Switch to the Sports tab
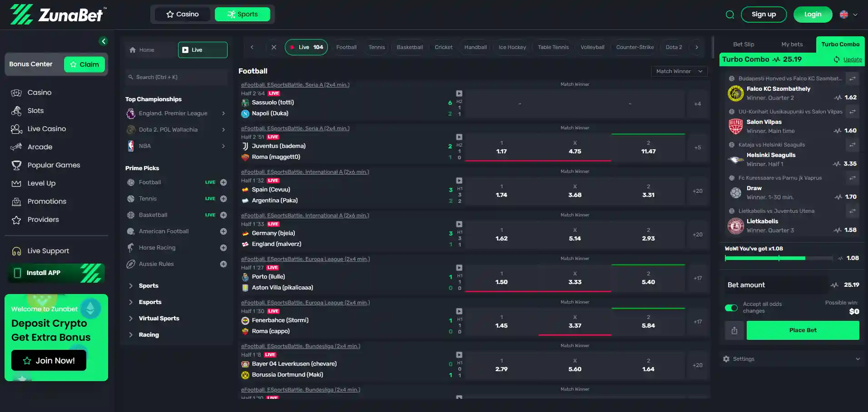This screenshot has height=412, width=868. [243, 14]
